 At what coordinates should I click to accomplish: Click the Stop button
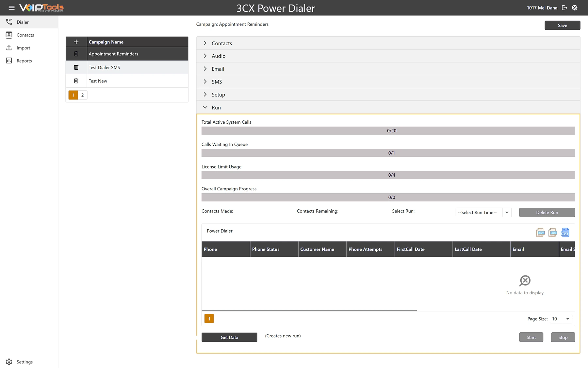(563, 337)
